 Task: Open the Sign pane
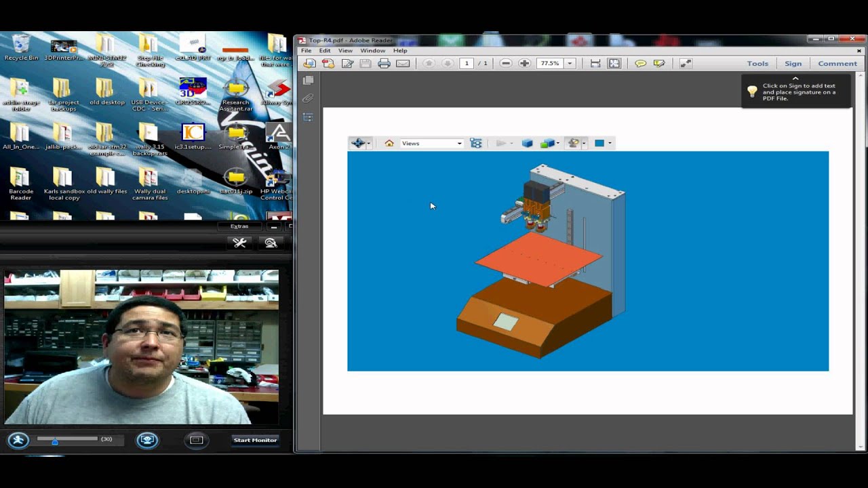793,63
